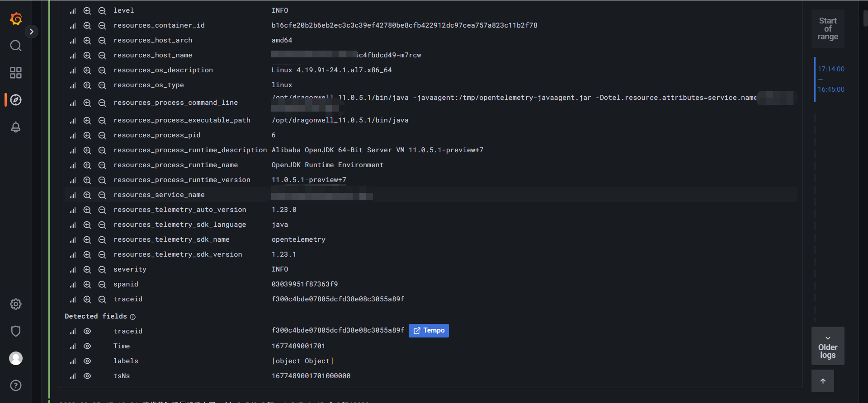This screenshot has height=403, width=868.
Task: Filter for resources_process_runtime_description value
Action: point(87,150)
